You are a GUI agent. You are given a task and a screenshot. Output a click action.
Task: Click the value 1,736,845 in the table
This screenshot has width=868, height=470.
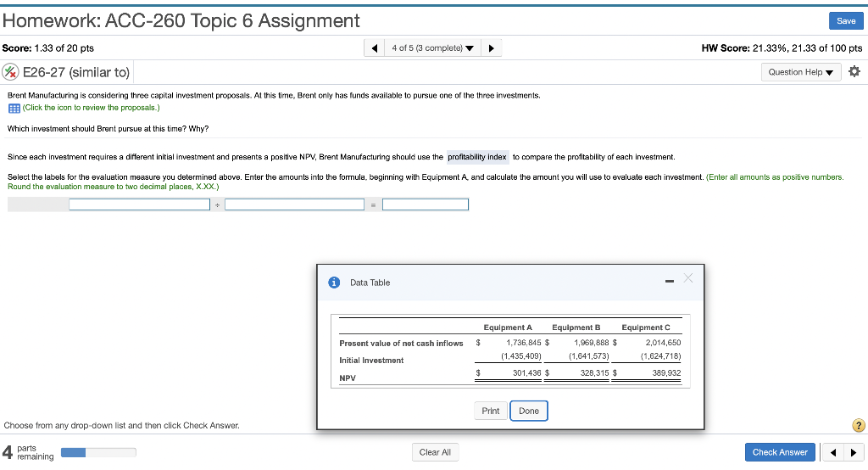click(x=524, y=343)
